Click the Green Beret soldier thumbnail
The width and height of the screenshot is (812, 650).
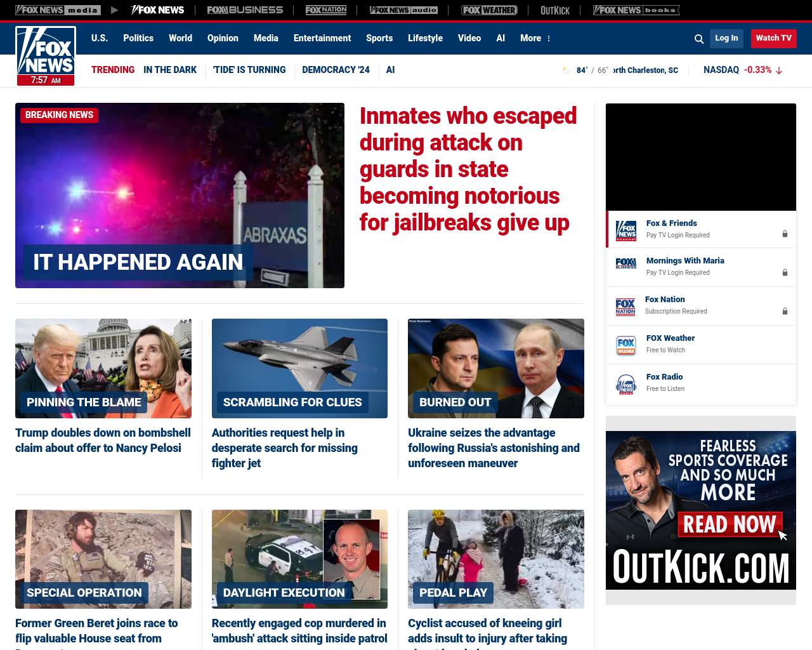click(103, 559)
